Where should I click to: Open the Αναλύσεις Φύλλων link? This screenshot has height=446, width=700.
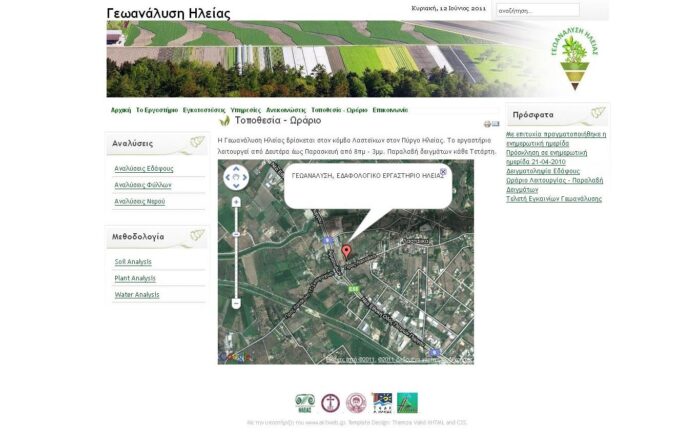[143, 185]
